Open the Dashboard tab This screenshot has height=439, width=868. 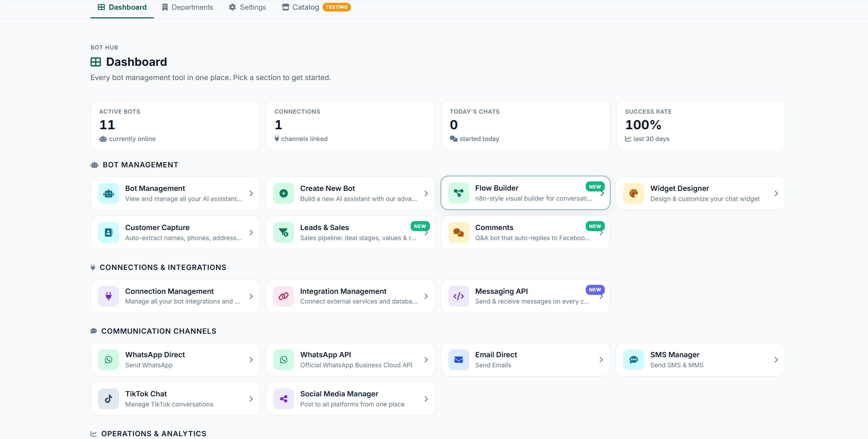coord(122,7)
